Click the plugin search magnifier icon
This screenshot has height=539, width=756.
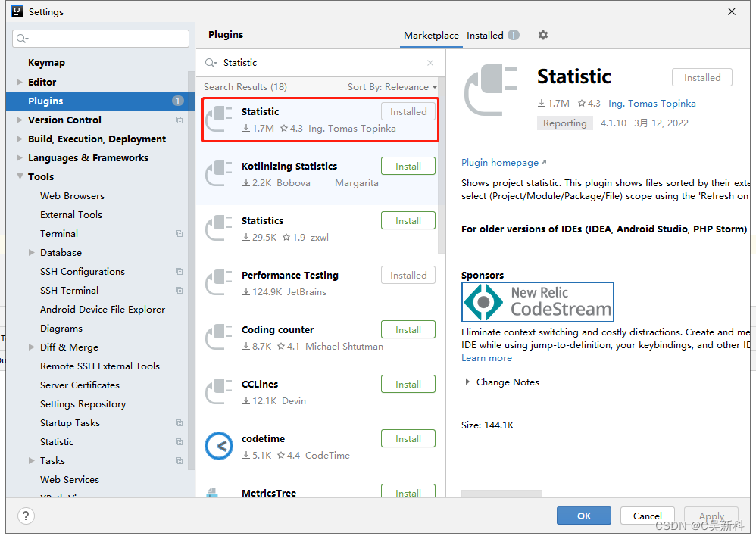coord(211,63)
